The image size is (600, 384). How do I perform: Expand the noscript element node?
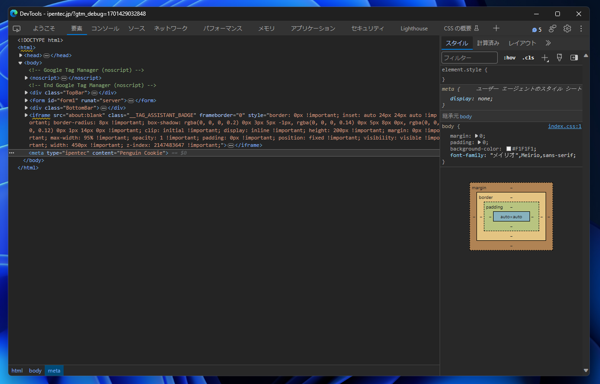26,78
